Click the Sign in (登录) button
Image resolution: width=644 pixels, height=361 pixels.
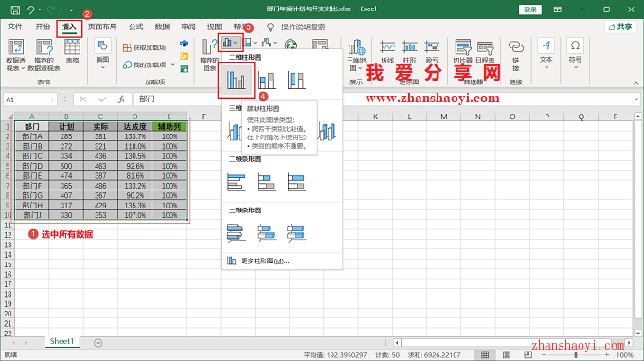click(530, 9)
